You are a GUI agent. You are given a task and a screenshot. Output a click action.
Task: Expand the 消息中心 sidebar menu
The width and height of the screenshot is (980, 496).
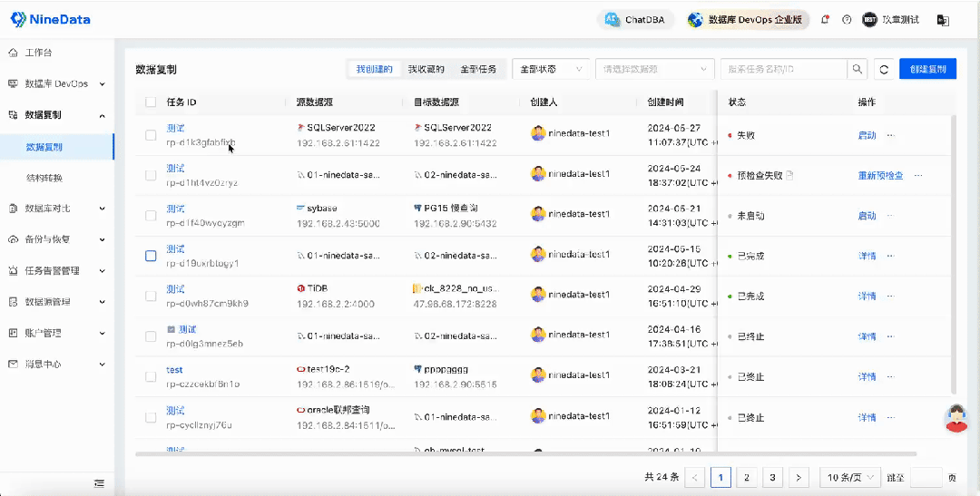[x=56, y=365]
